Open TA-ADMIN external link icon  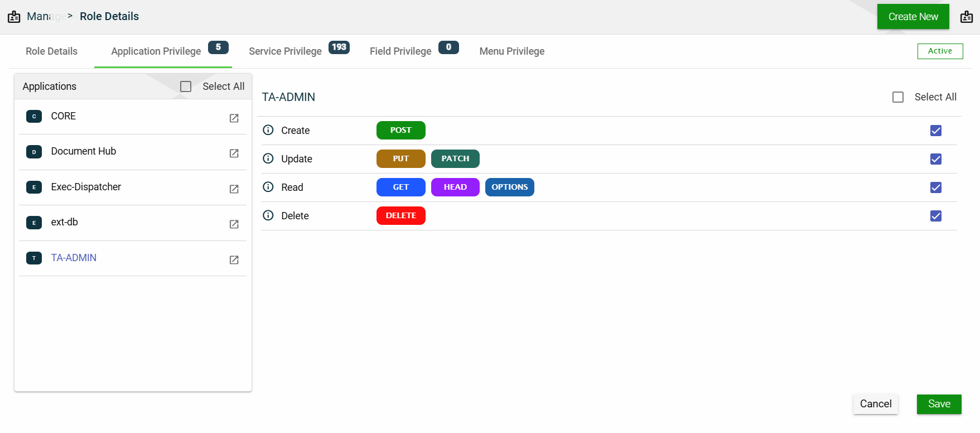pos(234,259)
